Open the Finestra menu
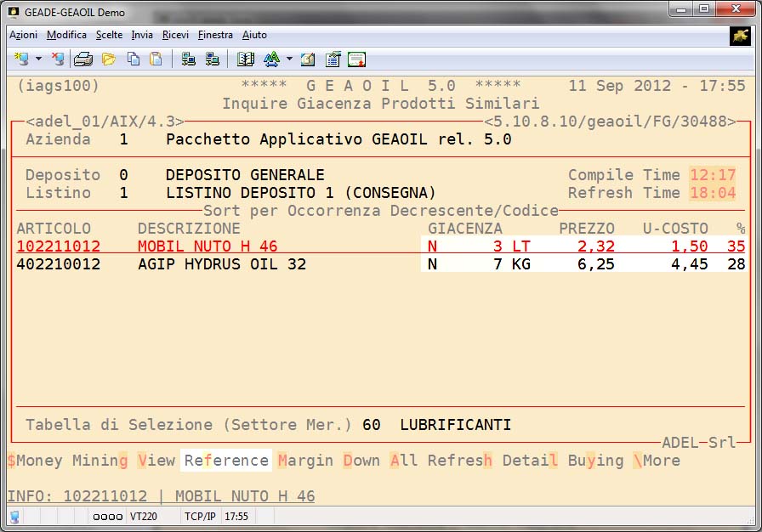Image resolution: width=762 pixels, height=532 pixels. [x=215, y=35]
